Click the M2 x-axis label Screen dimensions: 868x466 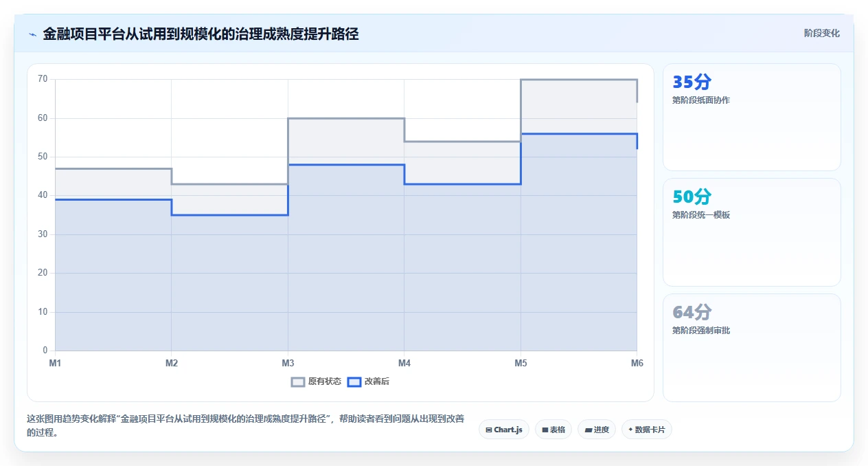coord(172,363)
